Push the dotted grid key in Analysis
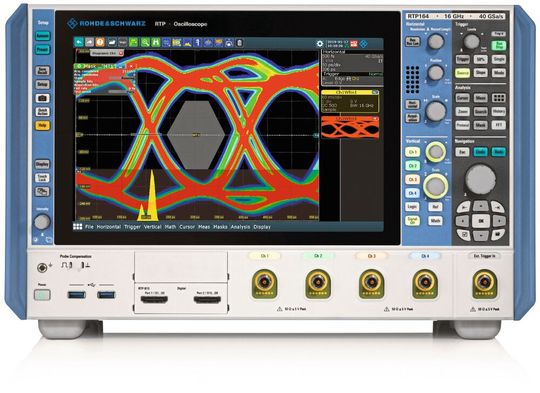 [498, 98]
